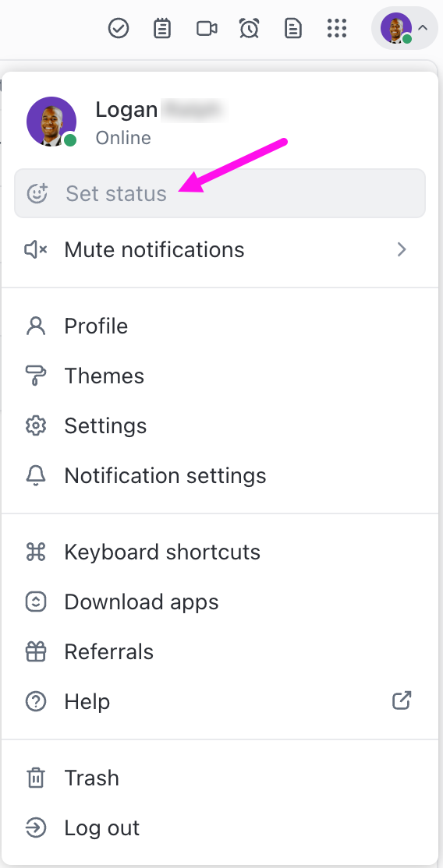Viewport: 443px width, 868px height.
Task: View Keyboard shortcuts
Action: pyautogui.click(x=220, y=552)
